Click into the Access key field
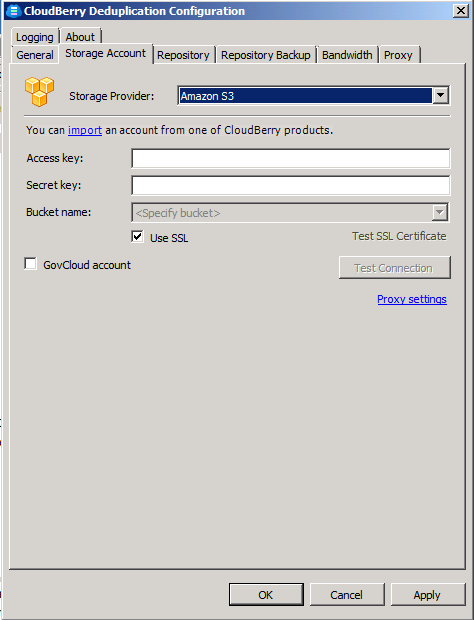Viewport: 474px width, 620px height. pos(291,159)
